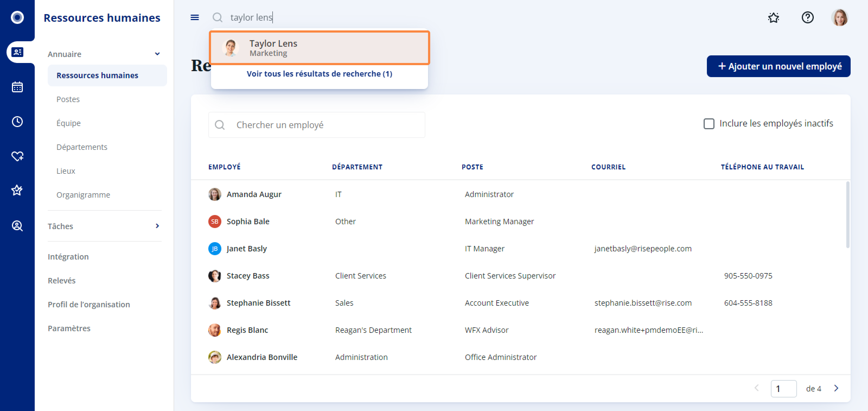868x411 pixels.
Task: Focus the Chercher un employé field
Action: coord(317,125)
